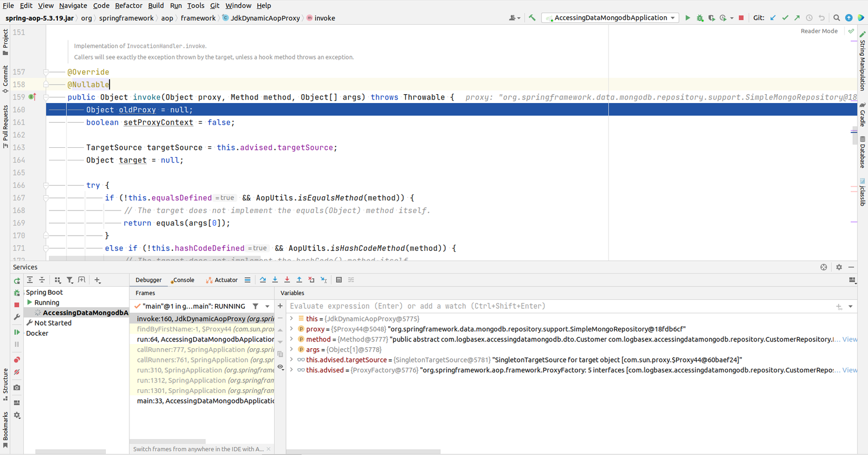Click the Step Into debugger icon
This screenshot has height=455, width=868.
coord(275,280)
